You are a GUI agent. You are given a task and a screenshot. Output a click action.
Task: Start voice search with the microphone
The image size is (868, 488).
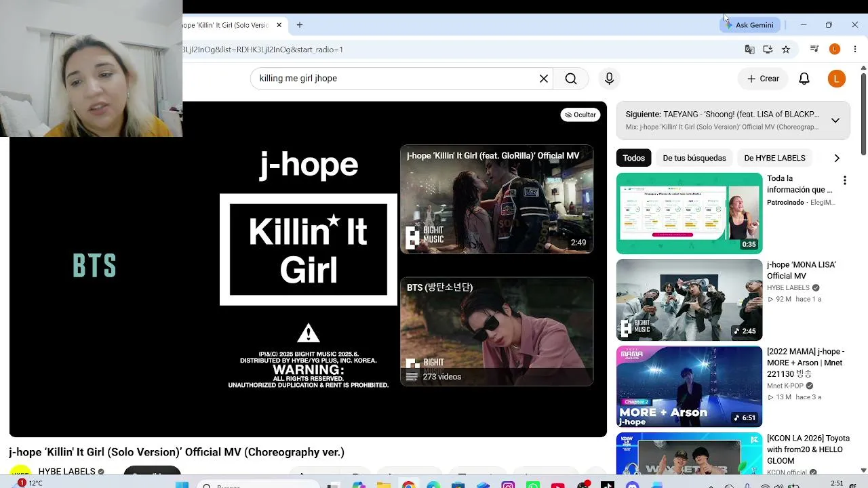[x=609, y=79]
